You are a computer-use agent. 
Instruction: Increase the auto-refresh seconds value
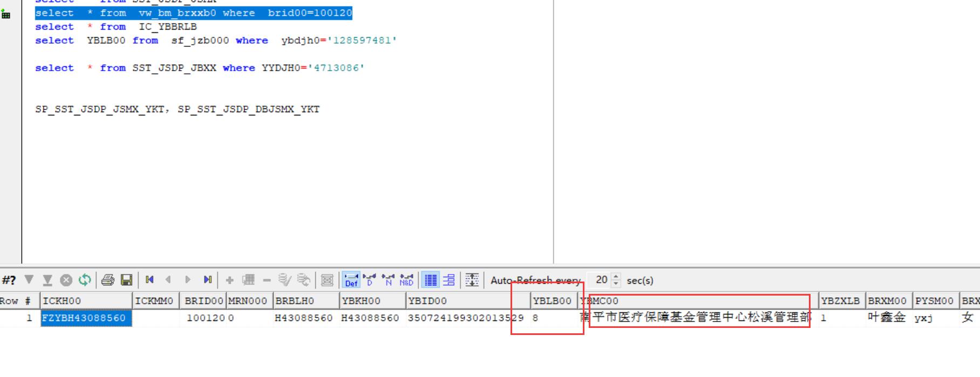pyautogui.click(x=616, y=277)
